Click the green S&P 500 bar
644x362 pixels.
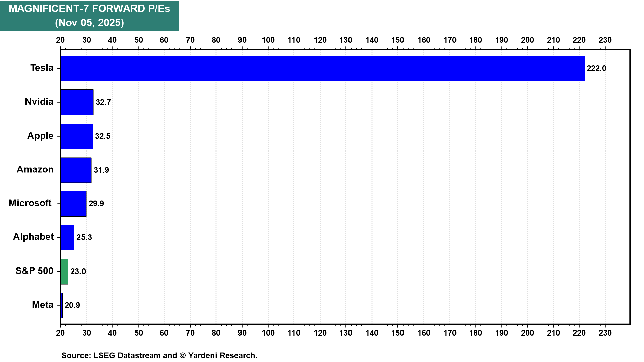(x=65, y=271)
